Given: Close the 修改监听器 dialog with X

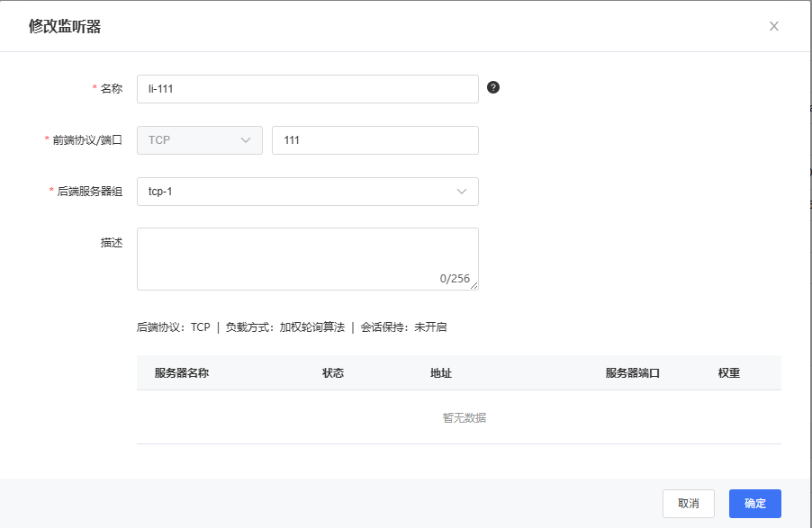Looking at the screenshot, I should pos(773,26).
